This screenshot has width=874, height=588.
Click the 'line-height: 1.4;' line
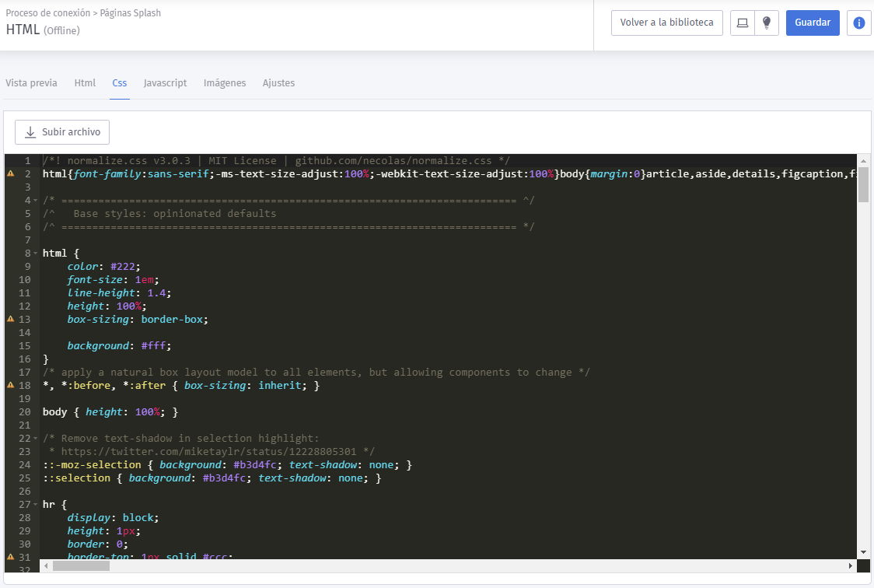tap(119, 293)
